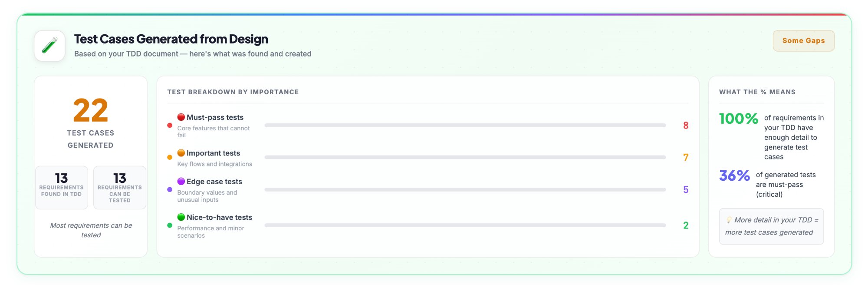Screen dimensions: 868x285
Task: Select the Important tests progress bar
Action: point(465,157)
